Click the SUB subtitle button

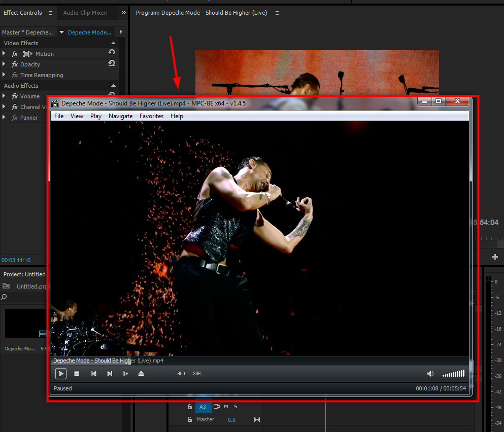tap(196, 374)
